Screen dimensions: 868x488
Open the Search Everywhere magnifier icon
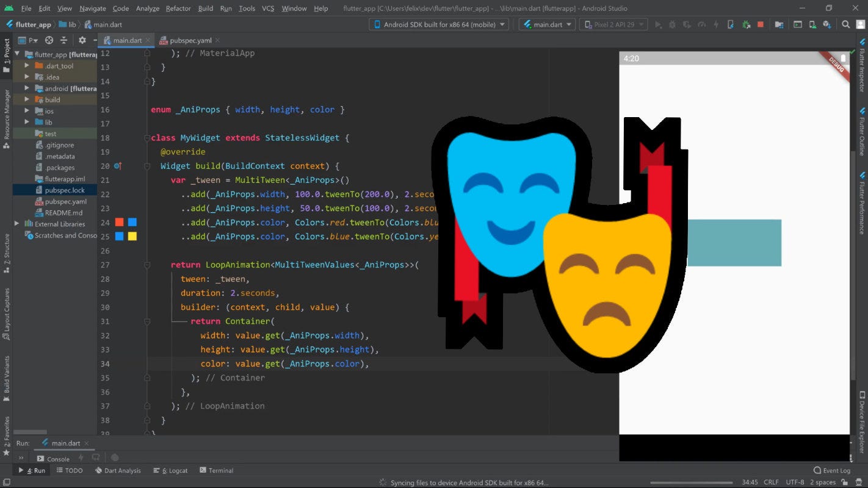(x=845, y=24)
